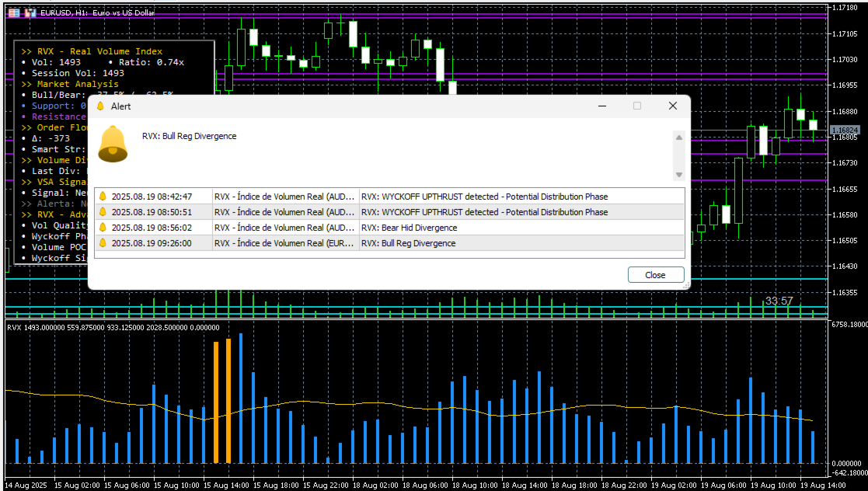
Task: Minimize the Alert dialog window
Action: pos(602,106)
